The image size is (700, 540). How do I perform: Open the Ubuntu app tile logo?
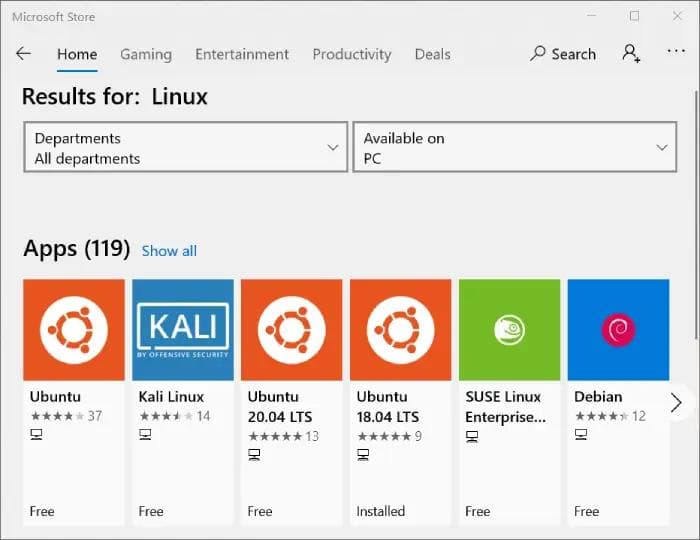tap(74, 330)
